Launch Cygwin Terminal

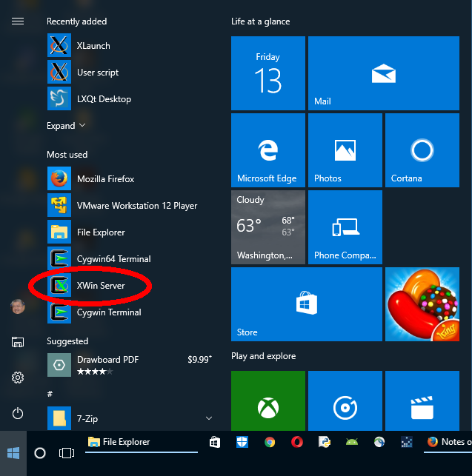pyautogui.click(x=130, y=312)
